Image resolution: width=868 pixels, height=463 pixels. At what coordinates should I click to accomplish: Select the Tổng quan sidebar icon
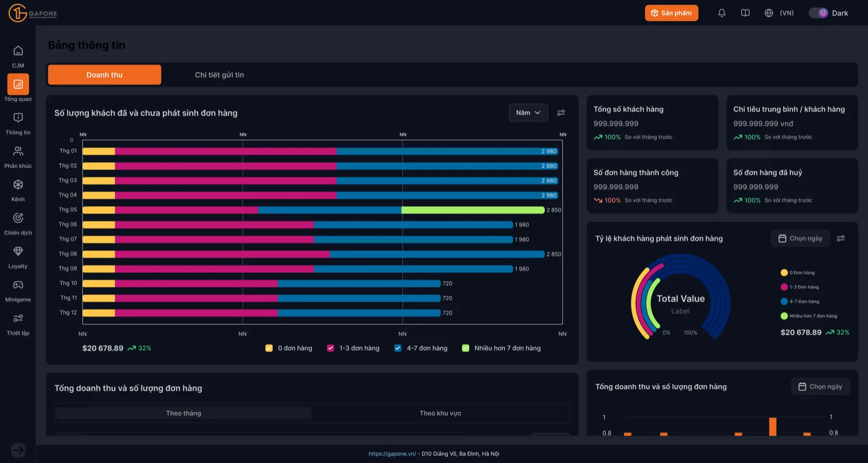(18, 84)
